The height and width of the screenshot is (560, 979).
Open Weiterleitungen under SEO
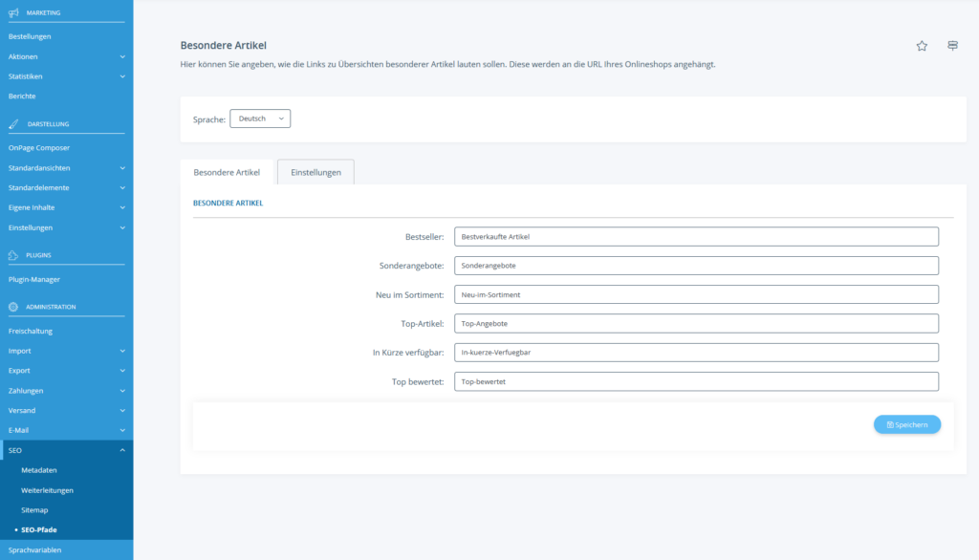[47, 490]
